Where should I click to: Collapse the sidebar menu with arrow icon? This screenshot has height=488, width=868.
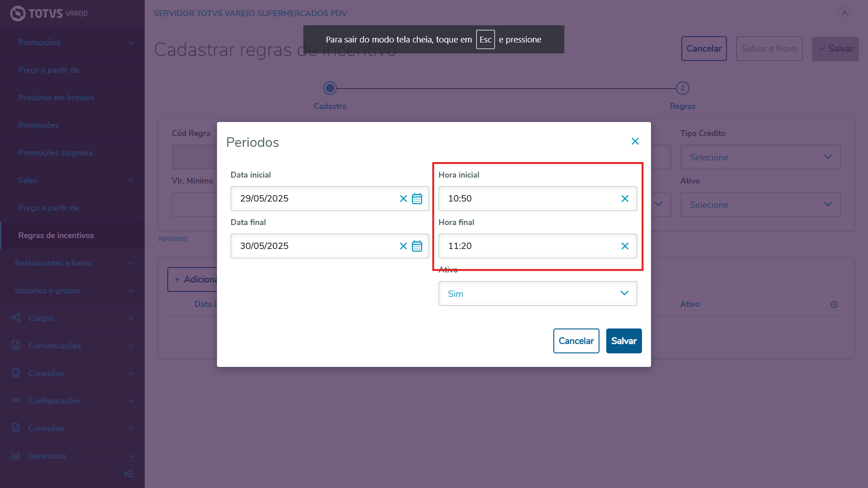point(129,474)
